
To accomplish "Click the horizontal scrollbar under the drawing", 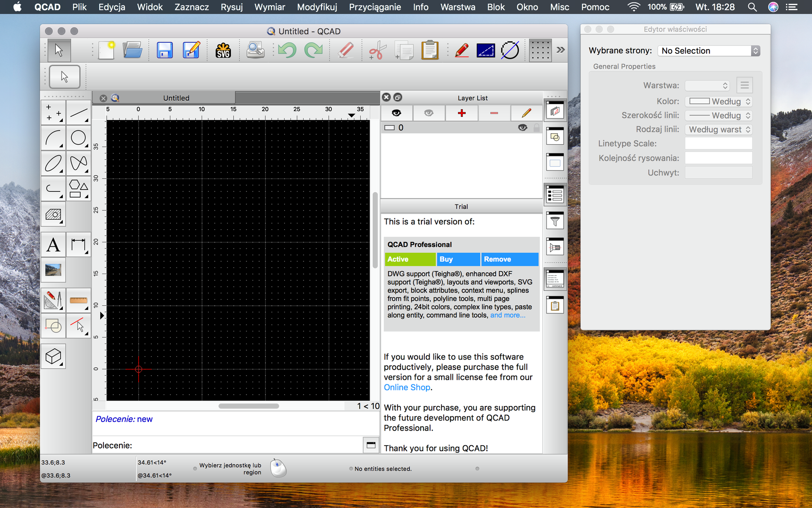I will (249, 406).
